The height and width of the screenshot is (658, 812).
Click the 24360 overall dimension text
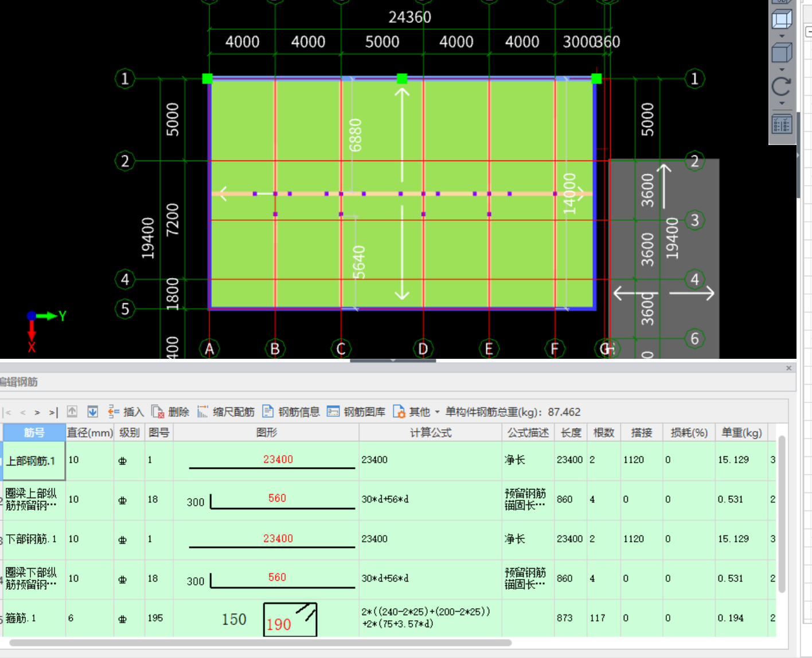click(x=409, y=17)
